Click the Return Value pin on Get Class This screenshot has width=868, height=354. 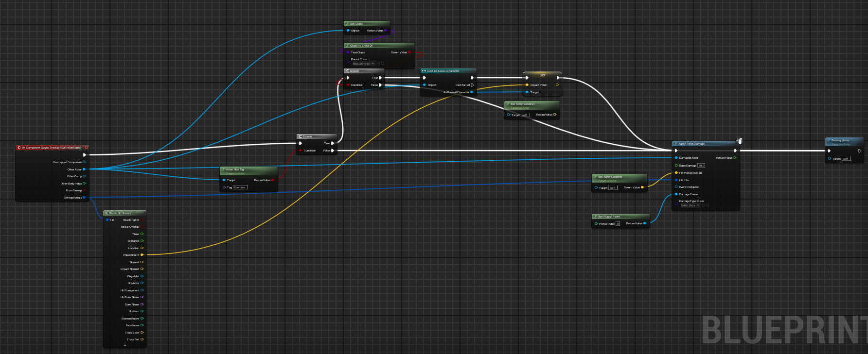tap(386, 31)
